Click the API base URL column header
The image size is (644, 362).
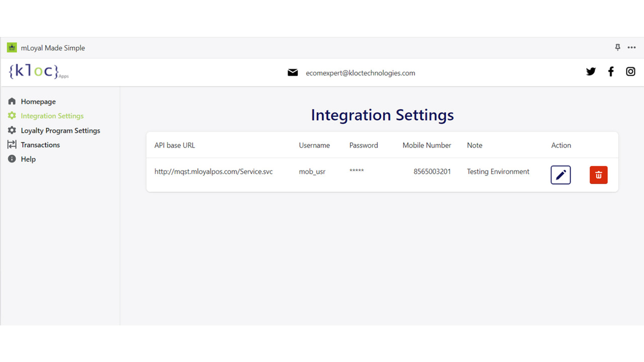point(174,145)
